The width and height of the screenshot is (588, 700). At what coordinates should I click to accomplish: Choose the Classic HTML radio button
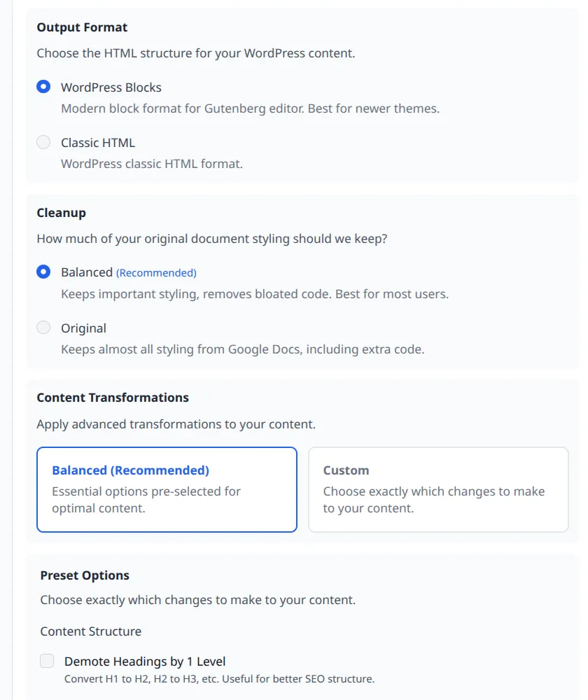43,142
